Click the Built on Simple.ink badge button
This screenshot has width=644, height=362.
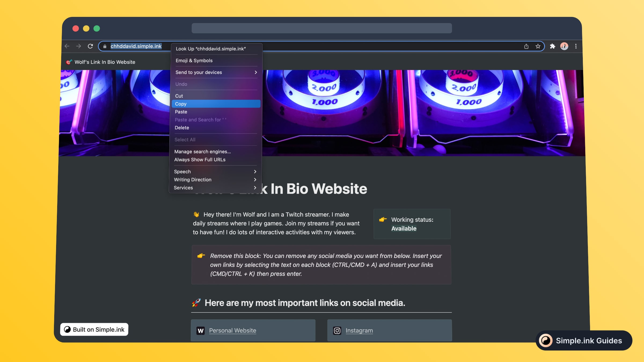click(x=94, y=329)
